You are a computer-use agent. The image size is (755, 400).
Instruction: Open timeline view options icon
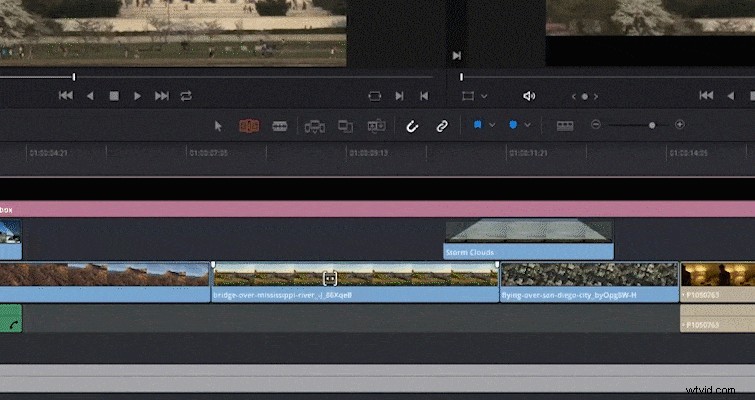565,126
